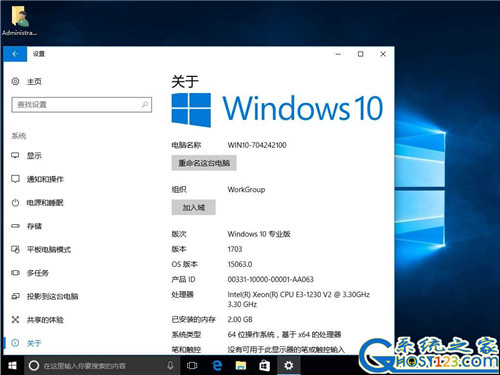Click the 系统 section label
The height and width of the screenshot is (375, 500).
19,135
